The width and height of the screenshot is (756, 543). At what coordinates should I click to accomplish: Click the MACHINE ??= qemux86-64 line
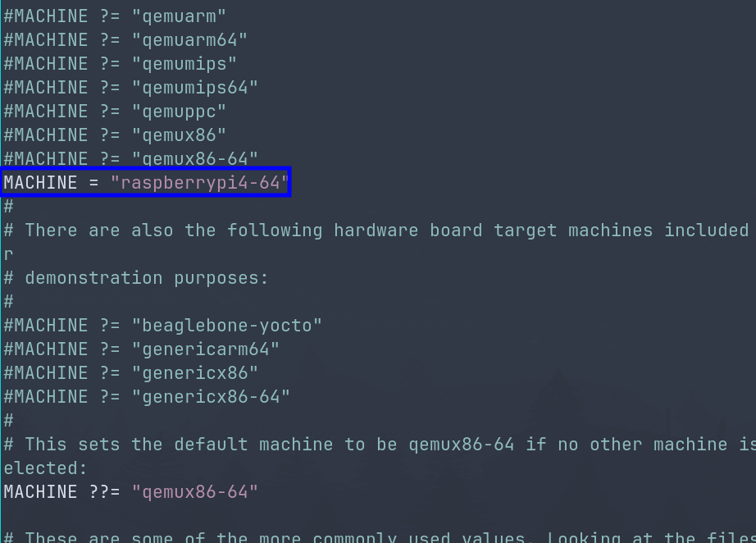pyautogui.click(x=130, y=492)
